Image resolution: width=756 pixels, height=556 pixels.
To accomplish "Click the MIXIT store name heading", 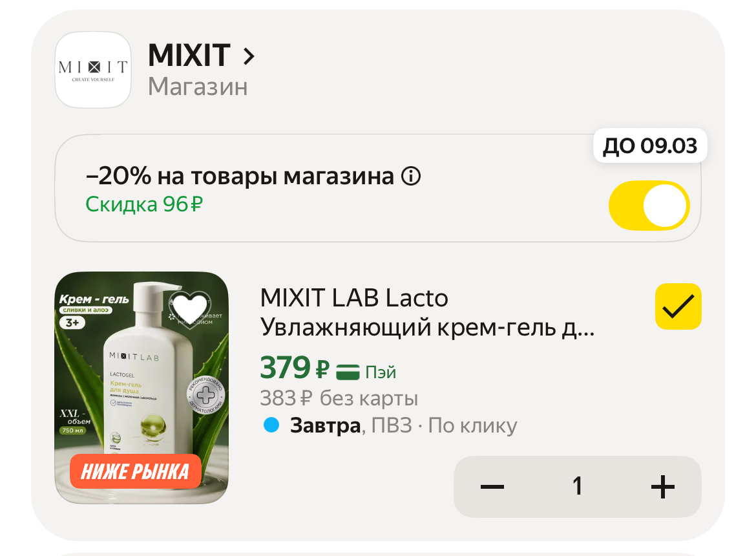I will pyautogui.click(x=189, y=56).
